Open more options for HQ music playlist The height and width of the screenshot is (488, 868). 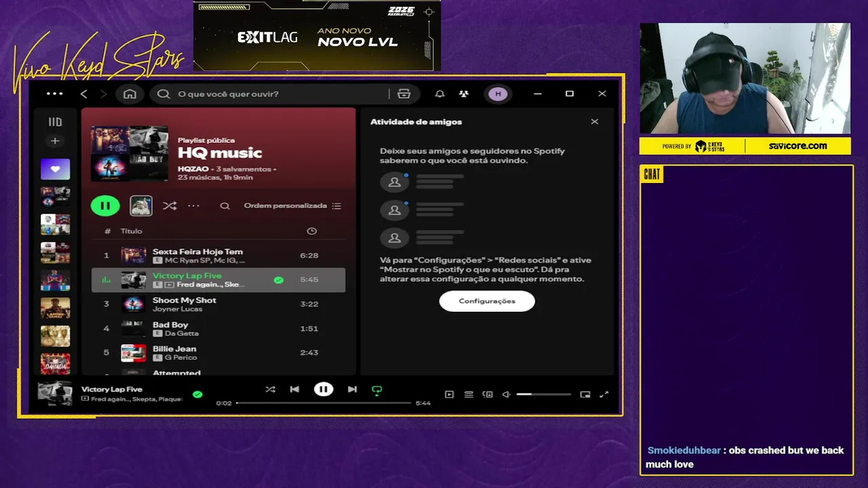point(194,206)
